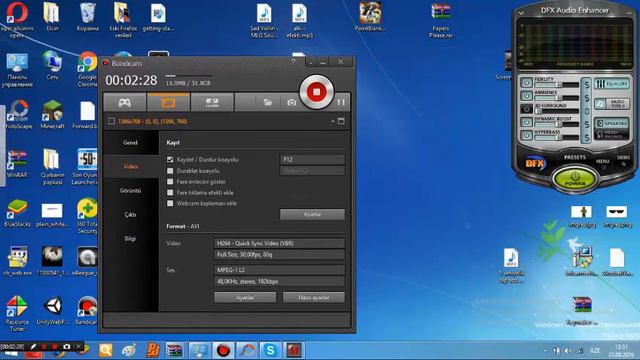The height and width of the screenshot is (360, 640).
Task: Open the DFX Equalizer button
Action: (x=611, y=84)
